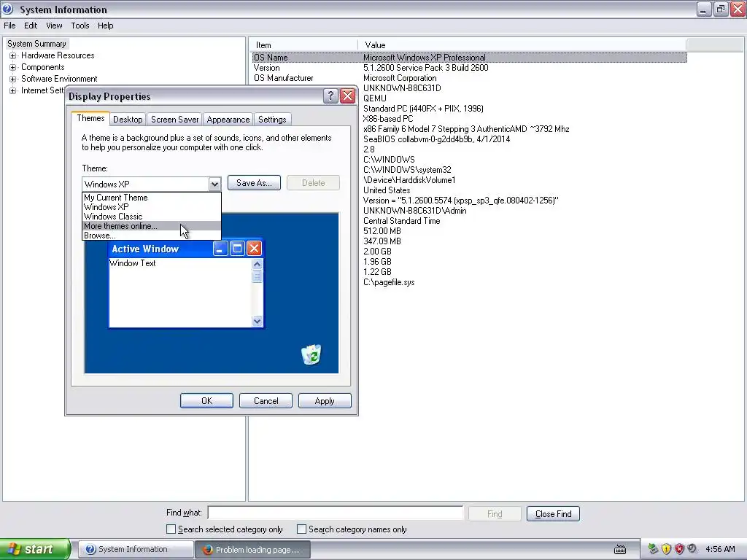Click the keyboard language bar icon in taskbar
Viewport: 747px width, 560px height.
620,550
